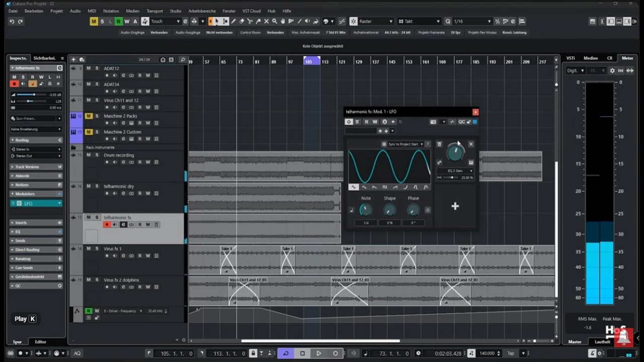Click the add track plus icon
This screenshot has height=362, width=644.
[x=73, y=59]
